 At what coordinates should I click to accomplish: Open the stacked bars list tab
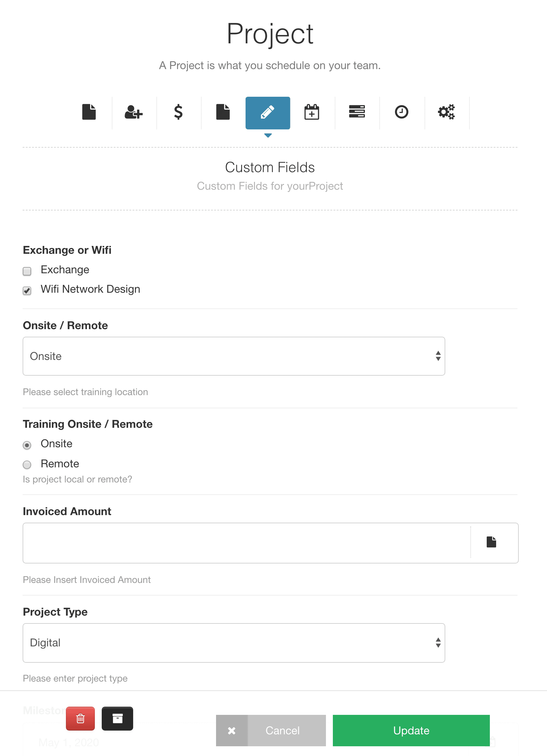click(357, 112)
